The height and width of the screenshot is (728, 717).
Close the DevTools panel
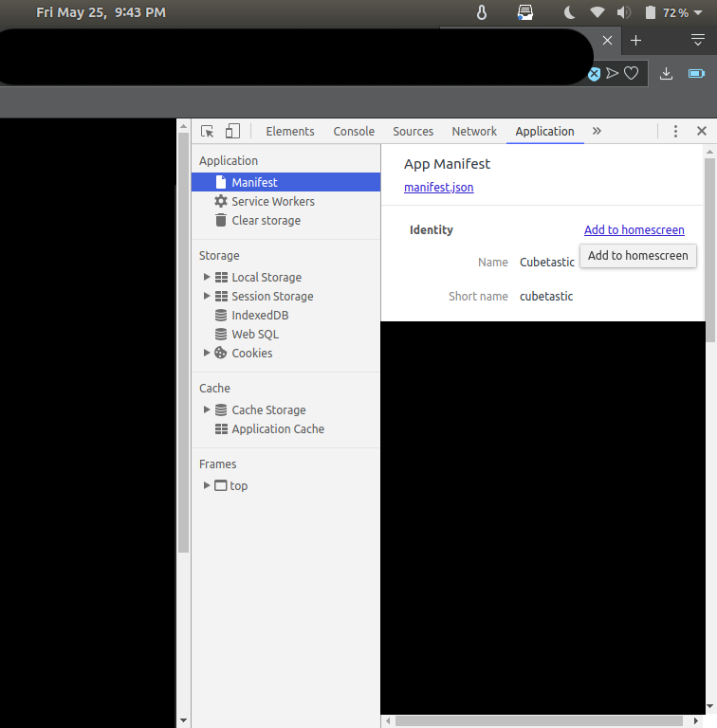point(702,131)
